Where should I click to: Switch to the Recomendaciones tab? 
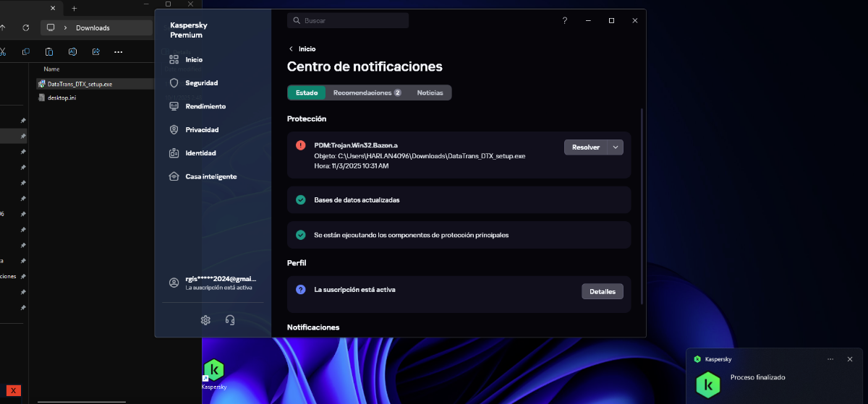tap(367, 93)
